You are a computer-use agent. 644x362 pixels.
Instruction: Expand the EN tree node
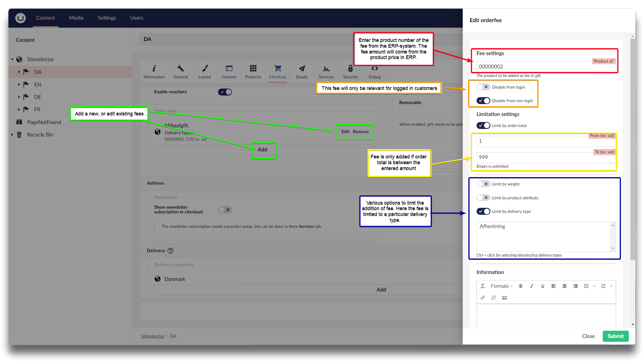tap(19, 85)
